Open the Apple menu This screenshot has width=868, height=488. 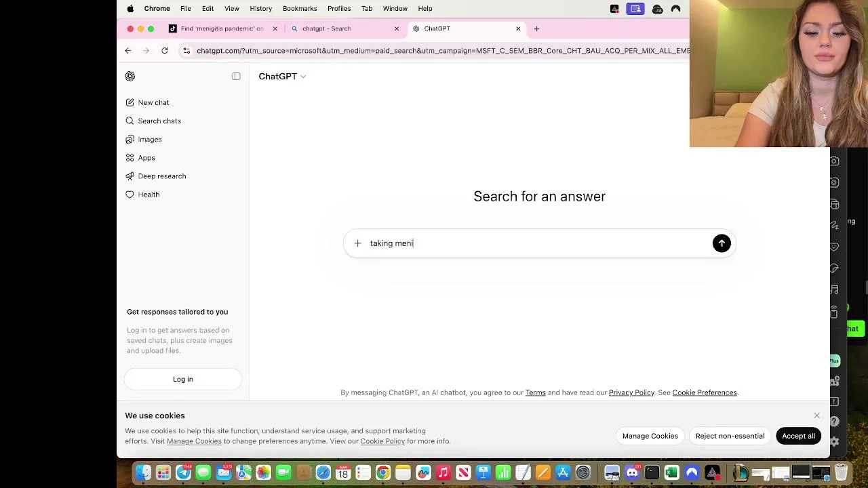[x=130, y=8]
